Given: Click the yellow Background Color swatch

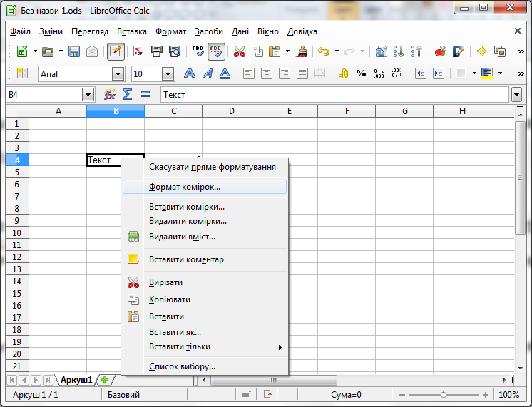Looking at the screenshot, I should coord(487,73).
